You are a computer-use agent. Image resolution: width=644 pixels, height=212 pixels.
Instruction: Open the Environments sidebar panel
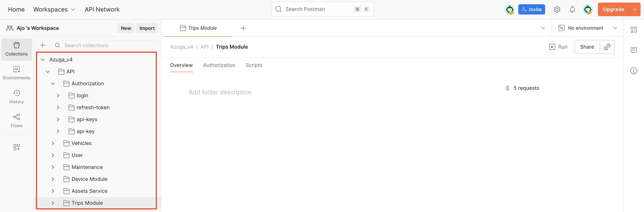point(16,73)
